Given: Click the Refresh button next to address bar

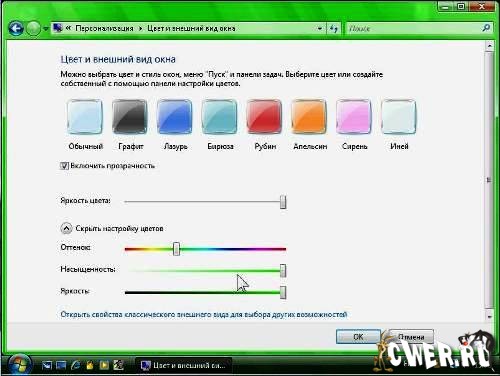Looking at the screenshot, I should 334,29.
